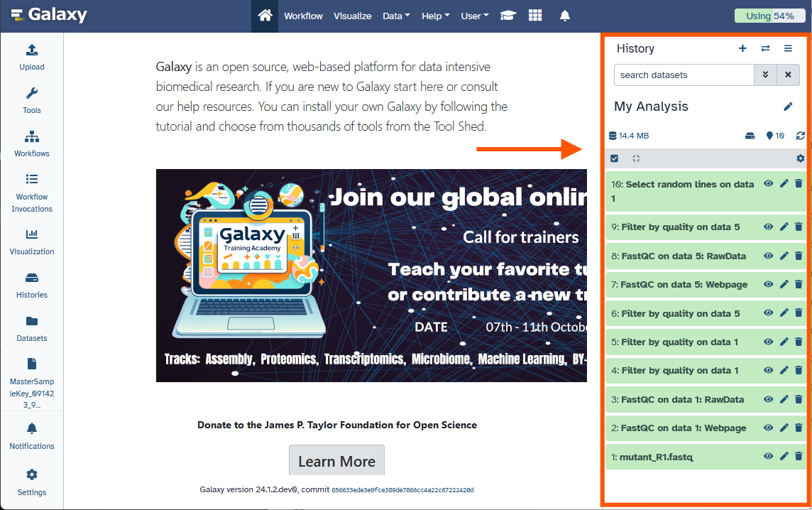Rename My Analysis with pencil icon

pos(788,107)
